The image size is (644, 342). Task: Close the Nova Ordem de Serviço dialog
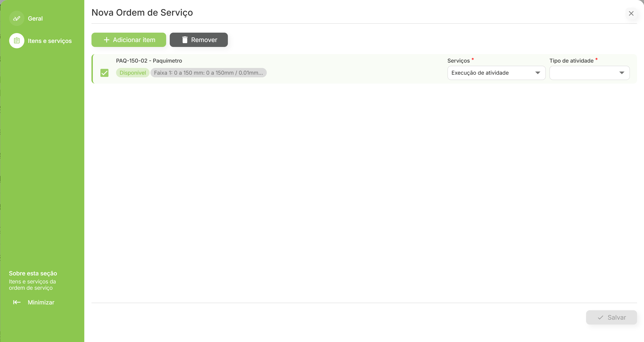click(631, 13)
